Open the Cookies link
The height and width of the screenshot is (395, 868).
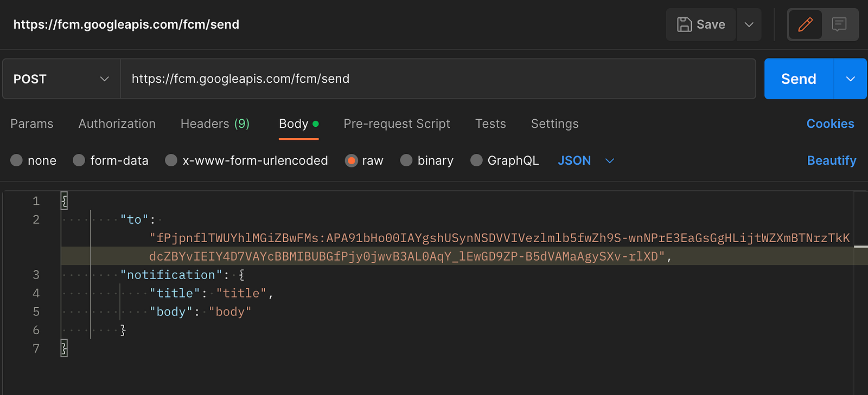830,124
